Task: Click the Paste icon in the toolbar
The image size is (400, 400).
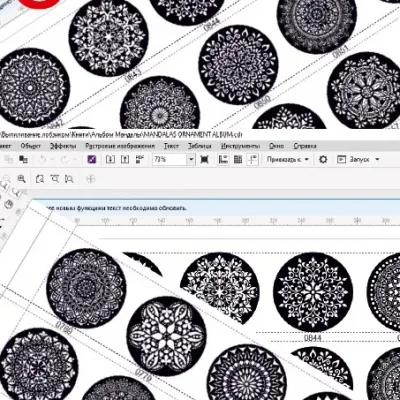Action: click(x=23, y=159)
